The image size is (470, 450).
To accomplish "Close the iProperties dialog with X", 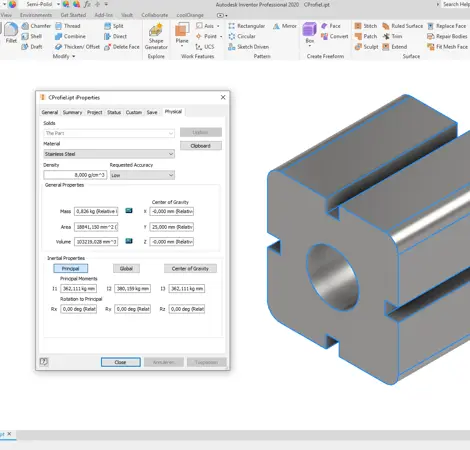I will [x=223, y=97].
